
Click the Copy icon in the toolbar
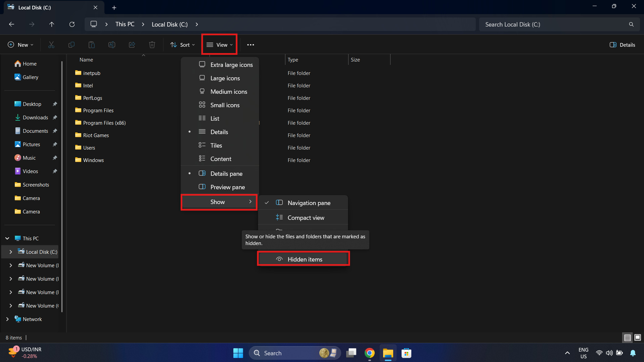[x=71, y=44]
